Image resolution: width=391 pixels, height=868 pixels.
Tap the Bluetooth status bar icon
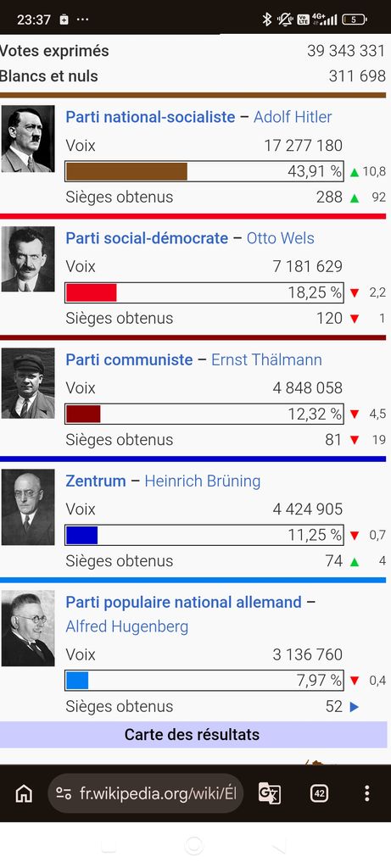tap(267, 19)
